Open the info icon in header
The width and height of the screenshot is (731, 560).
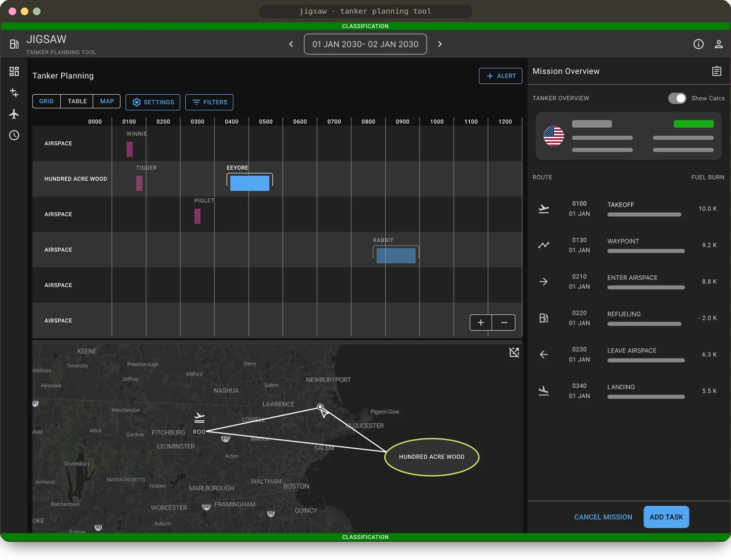point(699,44)
